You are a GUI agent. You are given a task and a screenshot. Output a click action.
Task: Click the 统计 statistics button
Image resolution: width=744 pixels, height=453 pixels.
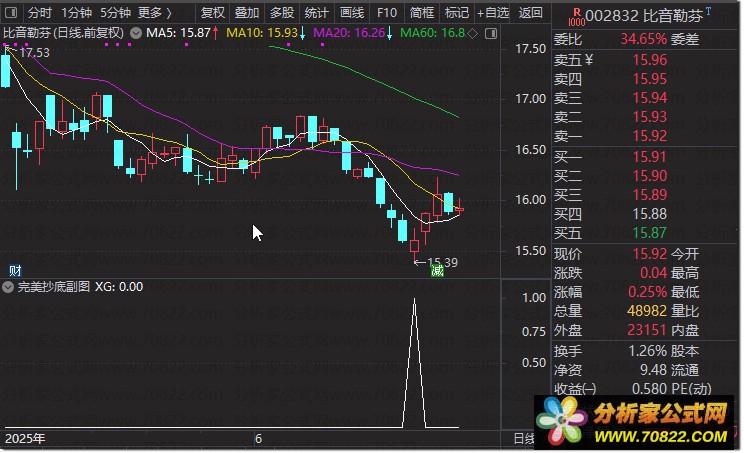click(x=316, y=12)
